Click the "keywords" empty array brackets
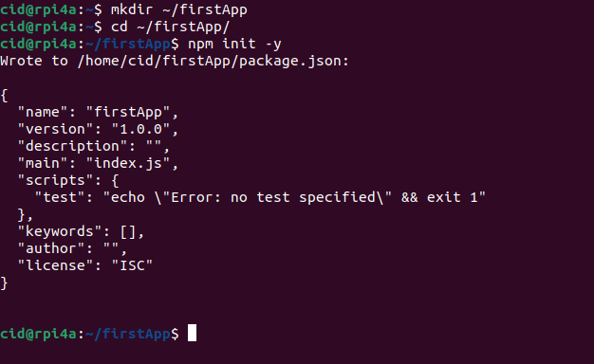The image size is (594, 364). [x=128, y=231]
